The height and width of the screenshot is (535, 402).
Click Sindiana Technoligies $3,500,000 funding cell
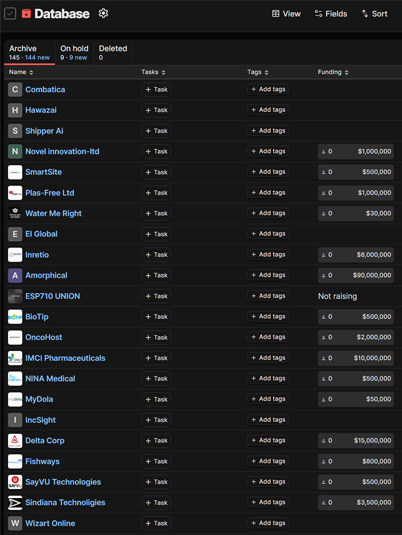[356, 503]
